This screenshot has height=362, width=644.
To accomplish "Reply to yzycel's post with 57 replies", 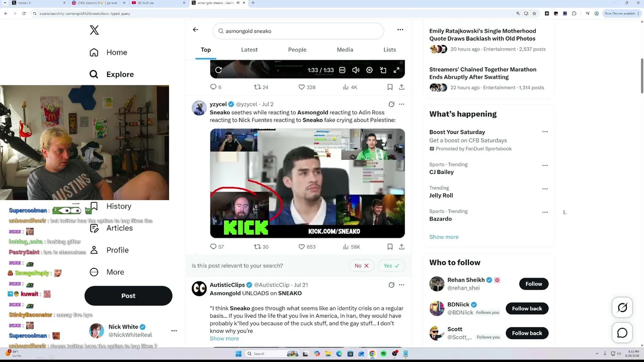I will 217,247.
